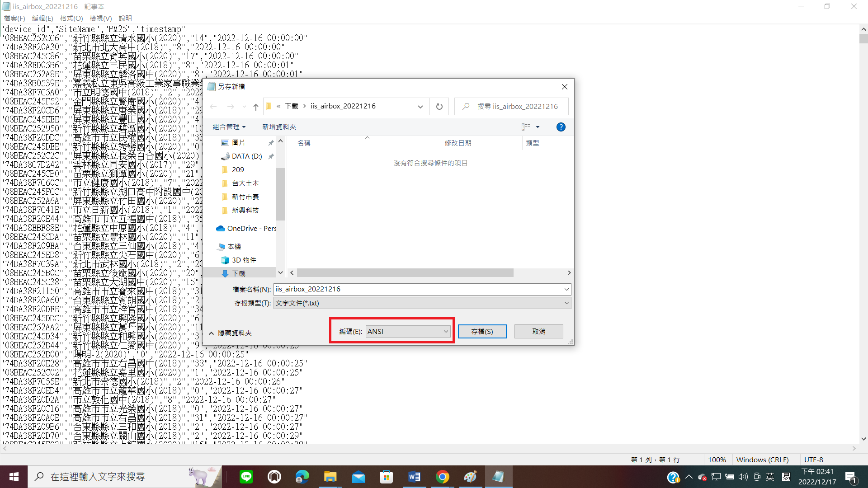Screen dimensions: 868x488
Task: Change view with the view options icon
Action: tap(526, 127)
